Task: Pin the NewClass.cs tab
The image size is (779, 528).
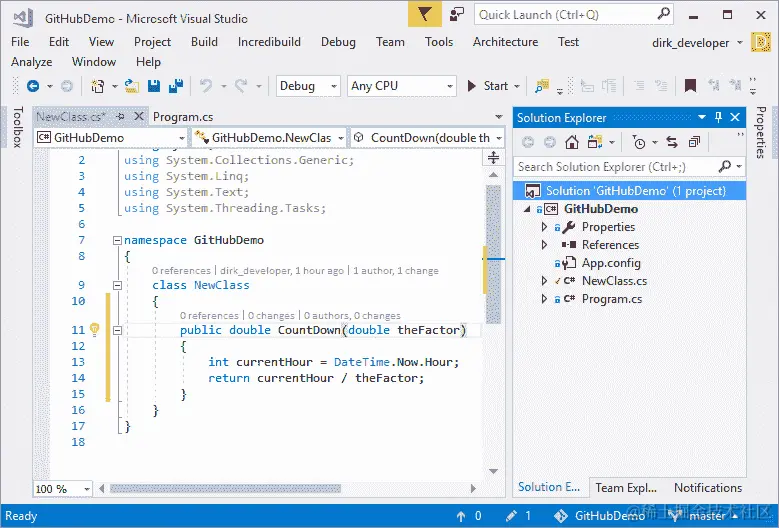Action: pos(120,116)
